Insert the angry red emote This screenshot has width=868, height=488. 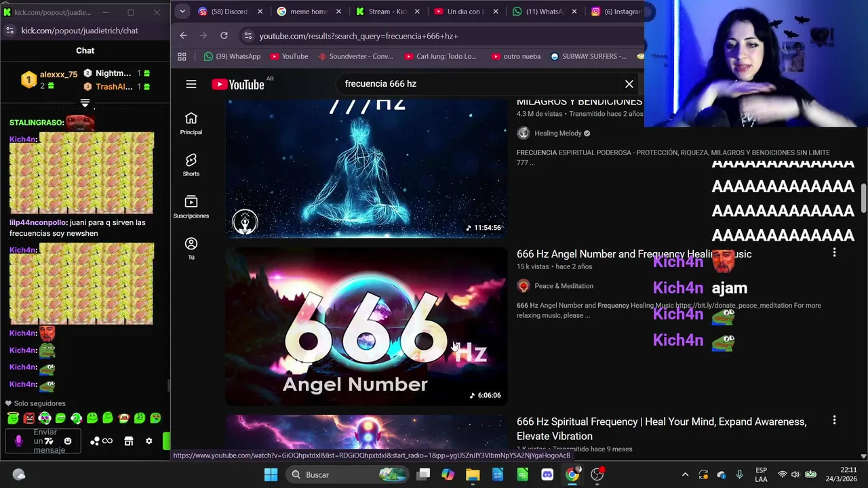29,418
